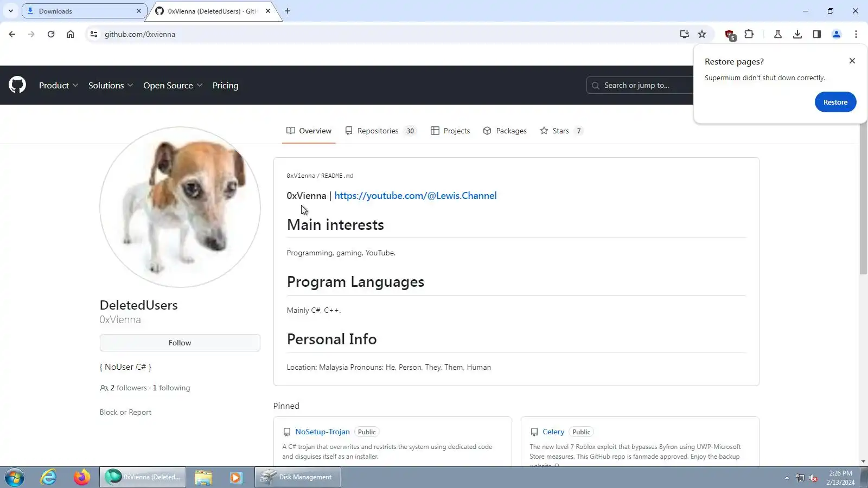
Task: Click the Restore button
Action: pos(835,102)
